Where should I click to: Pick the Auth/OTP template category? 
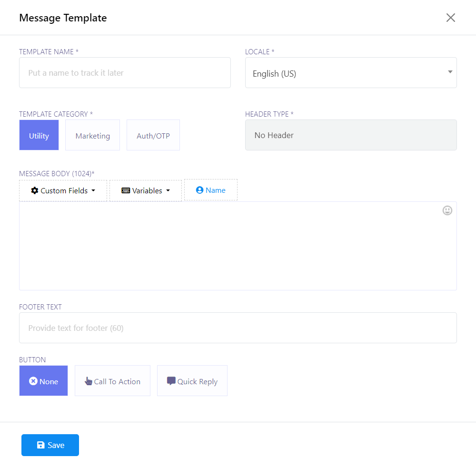pos(153,135)
